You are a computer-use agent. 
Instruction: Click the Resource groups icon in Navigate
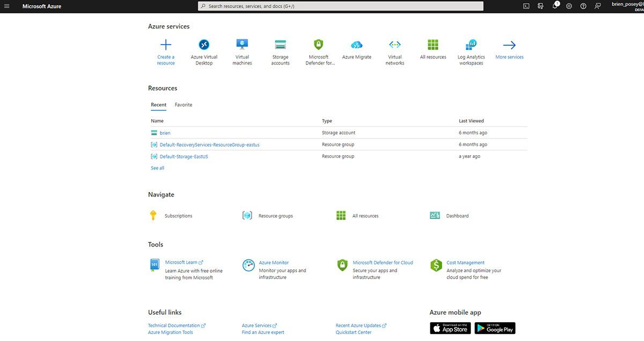pyautogui.click(x=247, y=215)
